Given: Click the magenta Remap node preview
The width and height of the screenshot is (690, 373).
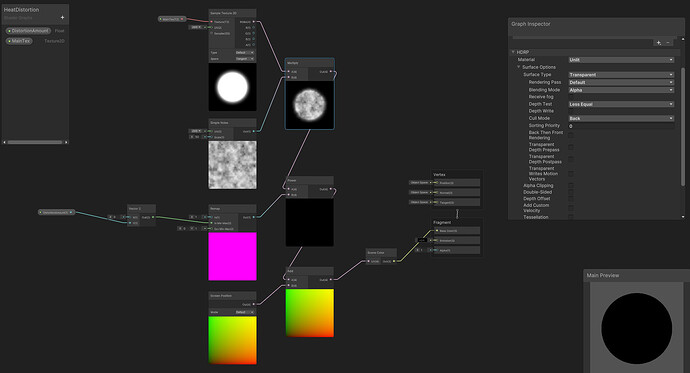Looking at the screenshot, I should (232, 256).
